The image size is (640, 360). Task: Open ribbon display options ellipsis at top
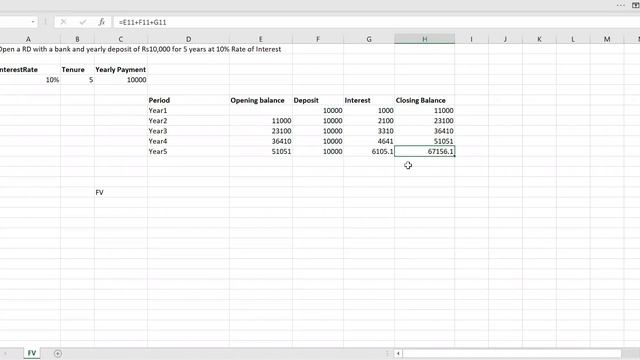click(x=621, y=5)
